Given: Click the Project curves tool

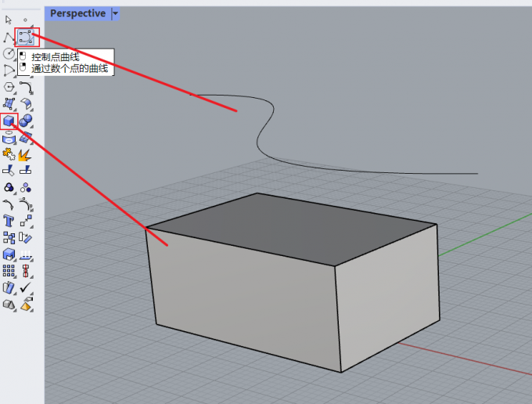Looking at the screenshot, I should pos(9,138).
